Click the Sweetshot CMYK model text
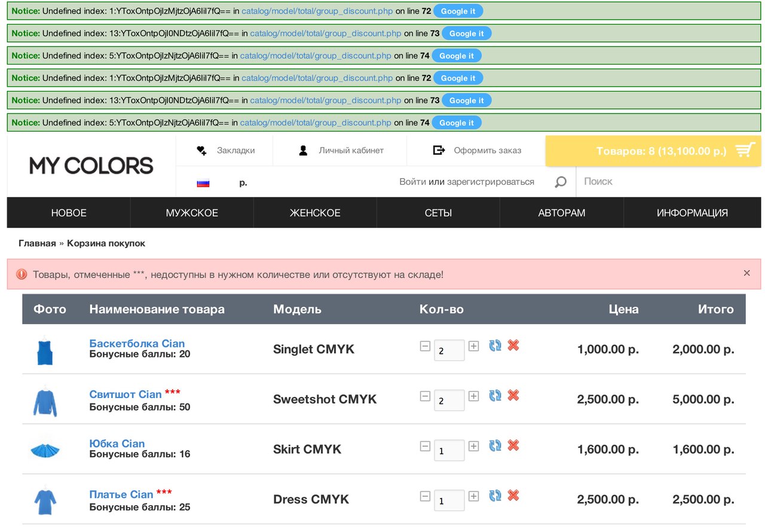The width and height of the screenshot is (765, 532). click(325, 399)
